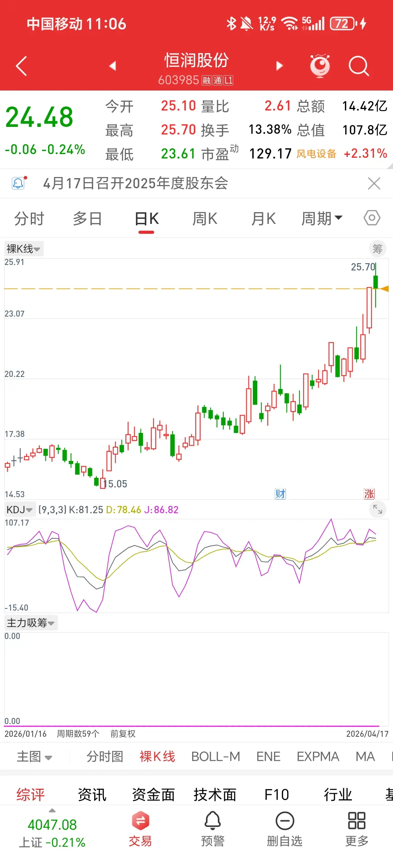Tap the back arrow in header
This screenshot has width=393, height=868.
(21, 66)
